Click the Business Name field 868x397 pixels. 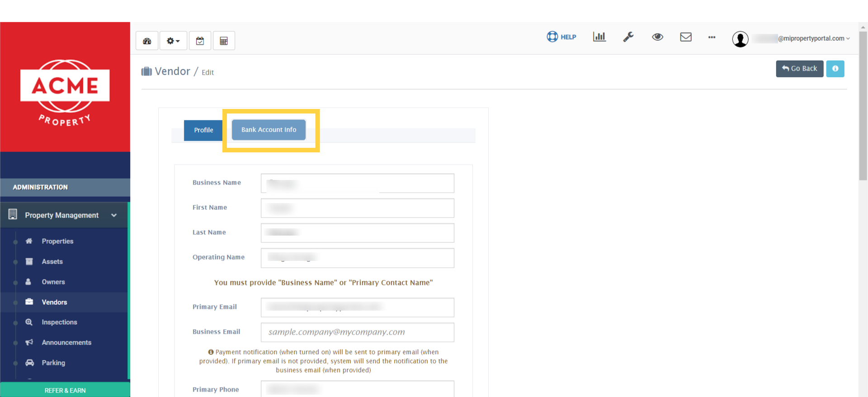pos(357,183)
